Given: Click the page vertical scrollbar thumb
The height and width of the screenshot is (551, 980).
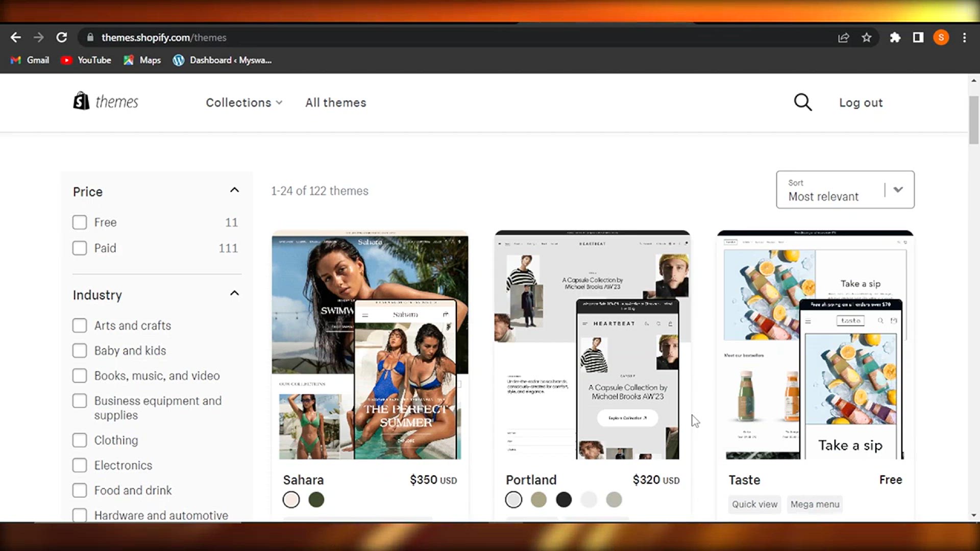Looking at the screenshot, I should tap(974, 120).
